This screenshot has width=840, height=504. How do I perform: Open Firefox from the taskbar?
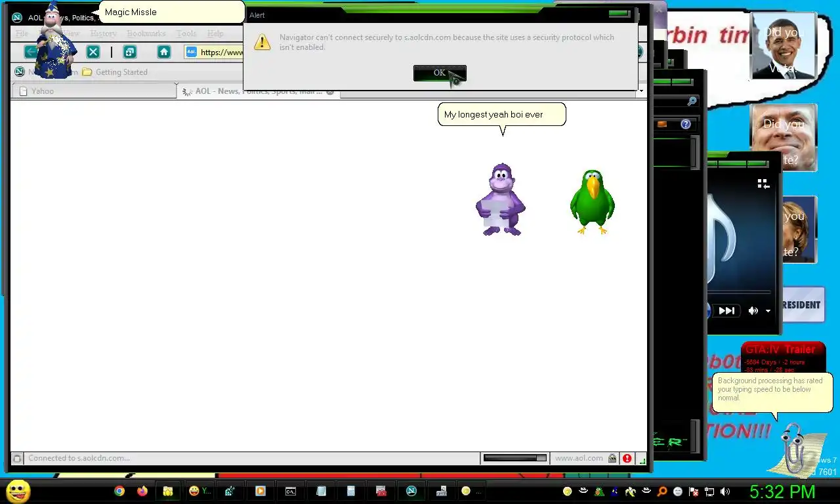tap(142, 491)
